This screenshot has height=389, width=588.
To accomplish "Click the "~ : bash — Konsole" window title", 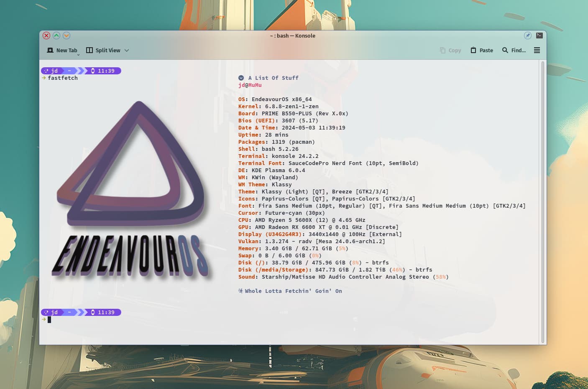I will coord(293,36).
